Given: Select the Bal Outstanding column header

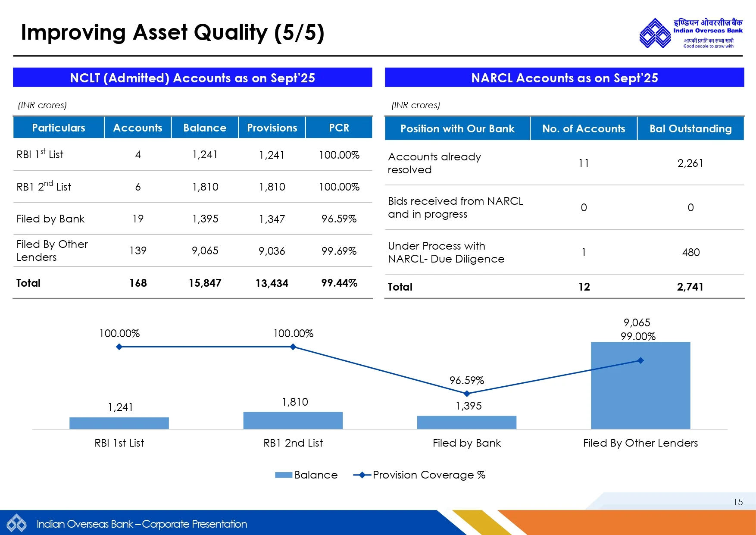Looking at the screenshot, I should 690,128.
